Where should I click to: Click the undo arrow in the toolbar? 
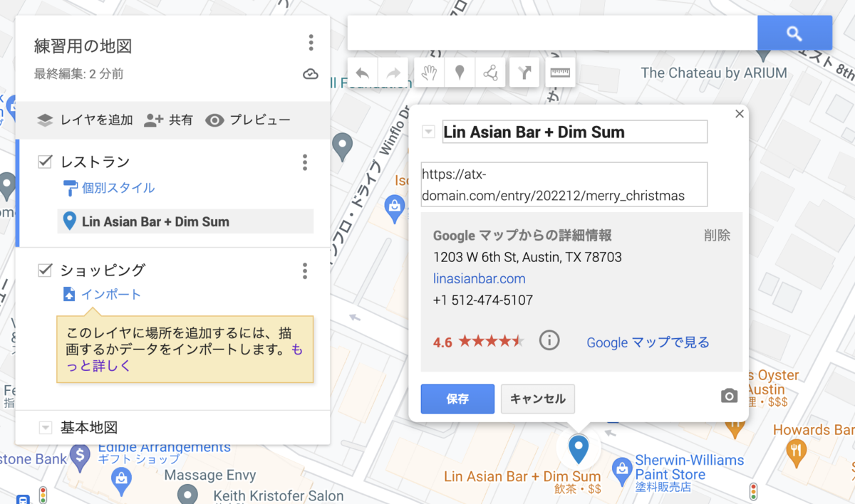pos(363,73)
